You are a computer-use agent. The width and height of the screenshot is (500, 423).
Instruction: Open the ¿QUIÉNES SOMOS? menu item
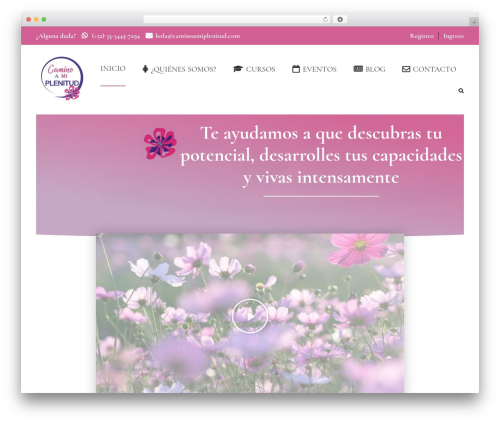183,69
